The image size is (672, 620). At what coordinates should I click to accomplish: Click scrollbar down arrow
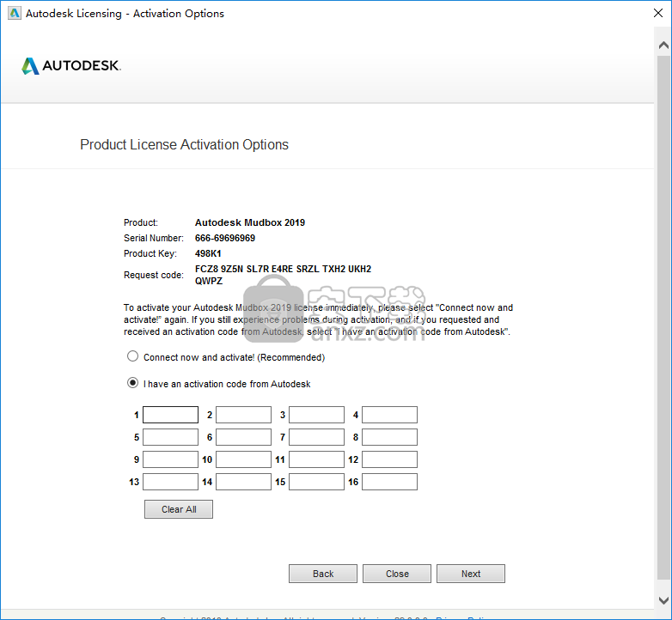[x=663, y=600]
